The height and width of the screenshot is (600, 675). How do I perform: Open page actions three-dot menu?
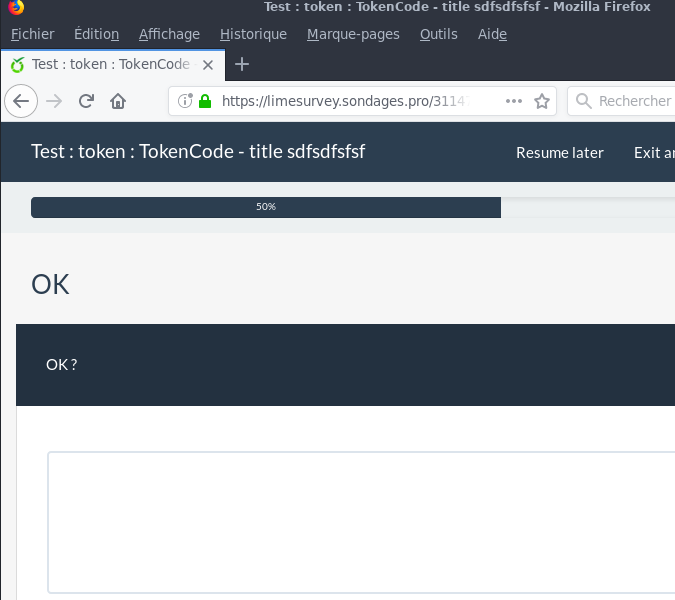pyautogui.click(x=514, y=101)
